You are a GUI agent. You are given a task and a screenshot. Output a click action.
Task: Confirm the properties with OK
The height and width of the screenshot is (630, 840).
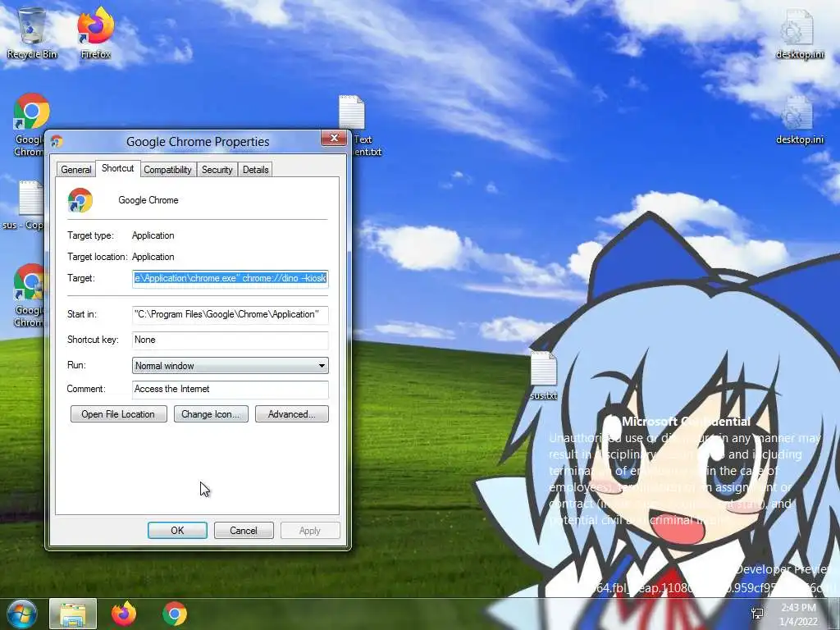(x=177, y=531)
